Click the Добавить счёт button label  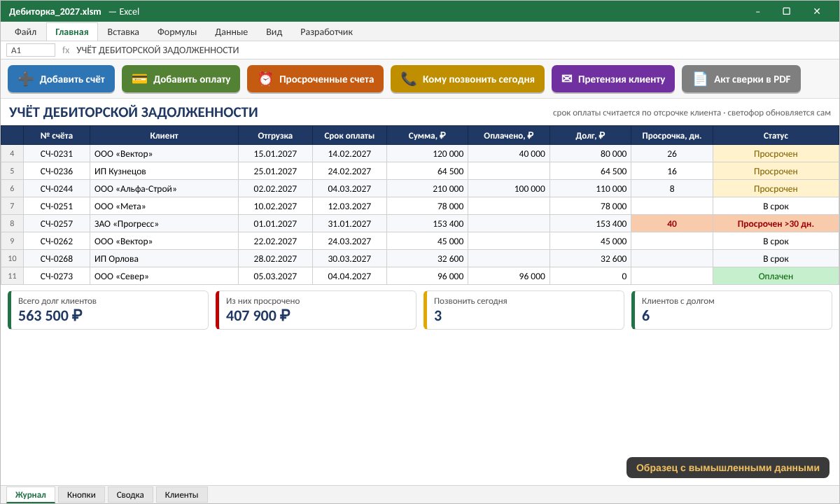click(x=72, y=79)
